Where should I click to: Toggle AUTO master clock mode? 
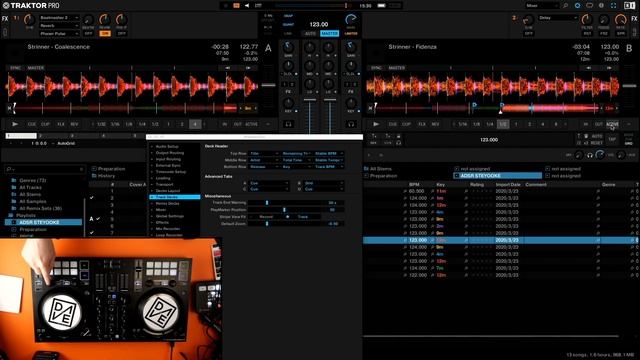pos(311,33)
